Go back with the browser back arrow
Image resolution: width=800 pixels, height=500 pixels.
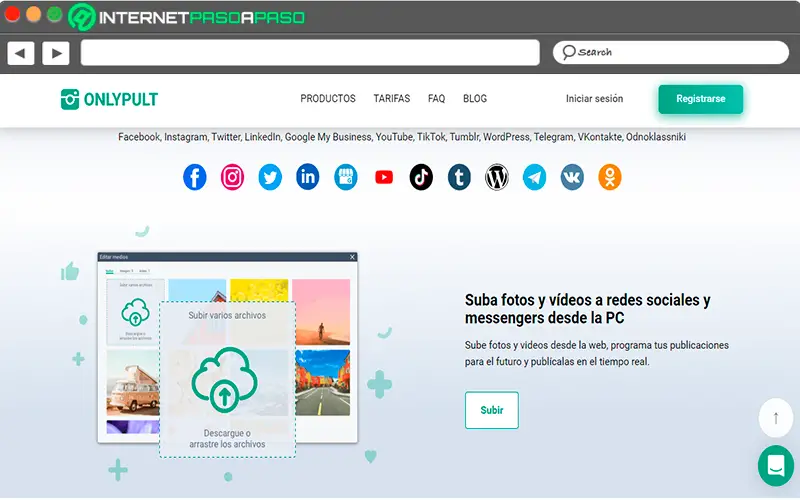20,53
